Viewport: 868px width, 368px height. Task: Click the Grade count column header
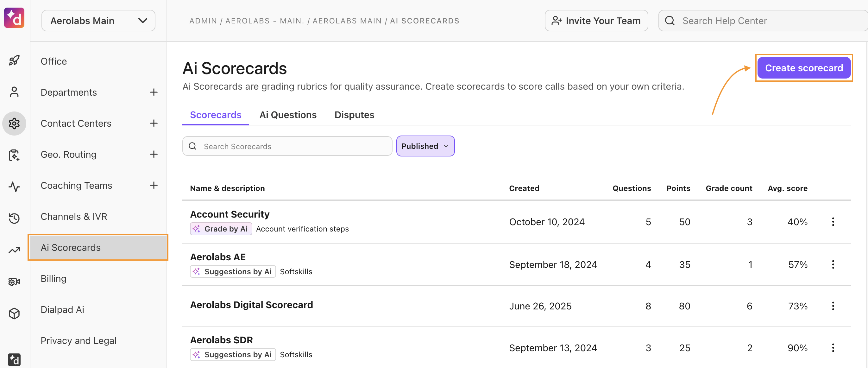point(729,188)
